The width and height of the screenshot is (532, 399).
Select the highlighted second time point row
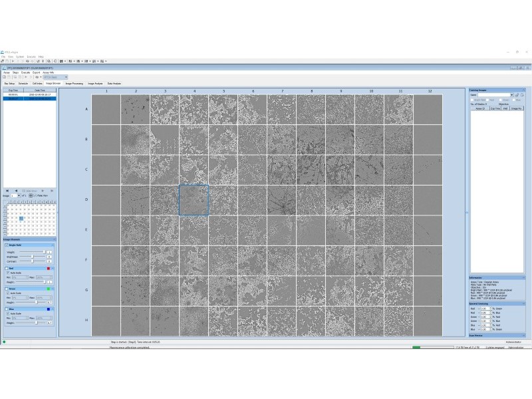29,98
